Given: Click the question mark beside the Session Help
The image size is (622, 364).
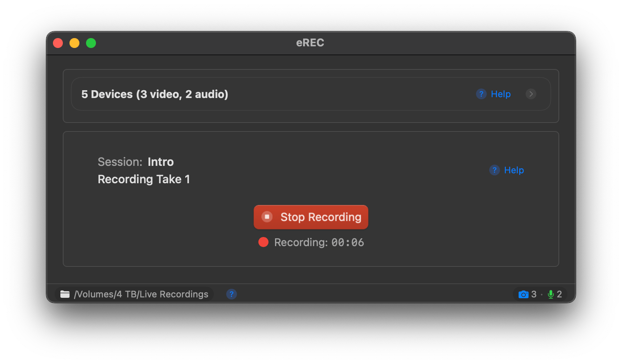Looking at the screenshot, I should pyautogui.click(x=494, y=170).
